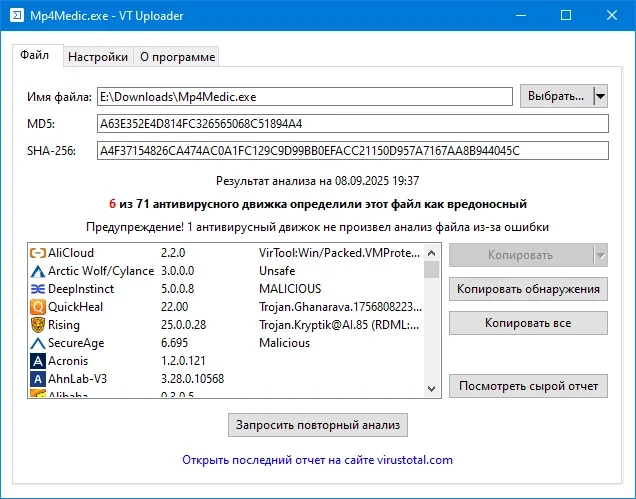Close the VT Uploader window
This screenshot has height=499, width=636.
point(612,15)
